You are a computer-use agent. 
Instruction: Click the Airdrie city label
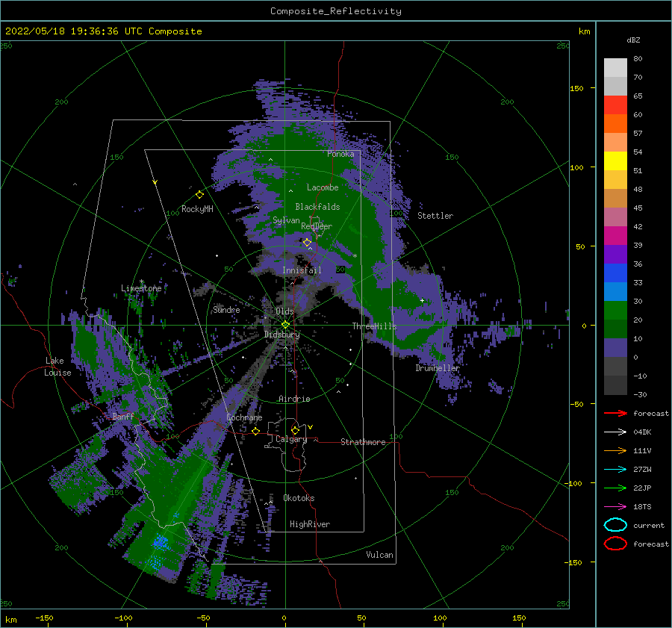[294, 399]
